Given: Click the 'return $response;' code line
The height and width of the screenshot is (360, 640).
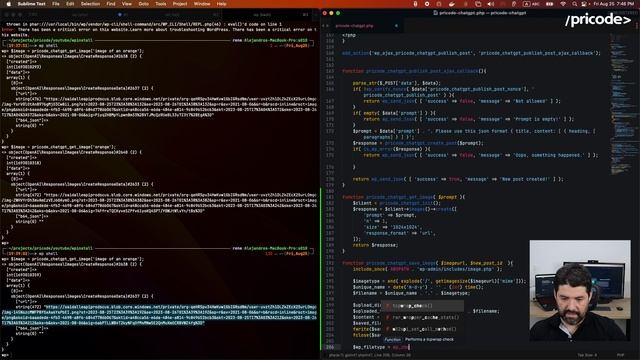Looking at the screenshot, I should point(375,245).
